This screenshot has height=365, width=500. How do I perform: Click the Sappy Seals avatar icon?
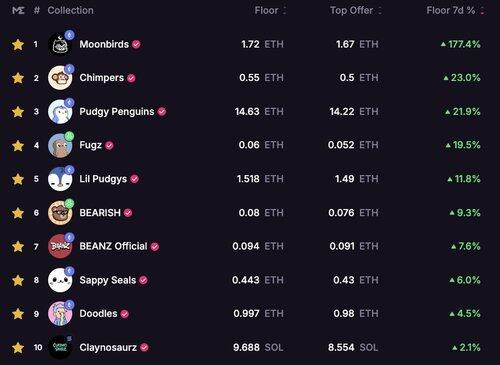click(x=60, y=280)
